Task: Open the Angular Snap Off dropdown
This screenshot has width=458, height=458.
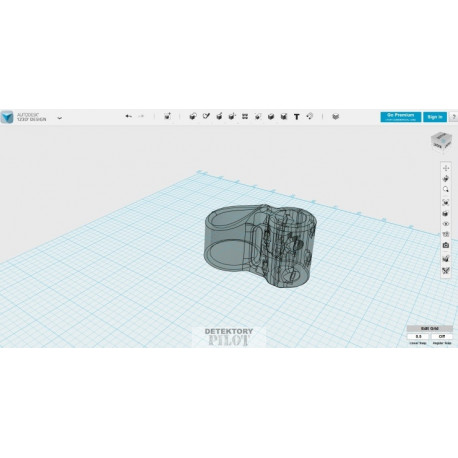Action: [x=442, y=336]
